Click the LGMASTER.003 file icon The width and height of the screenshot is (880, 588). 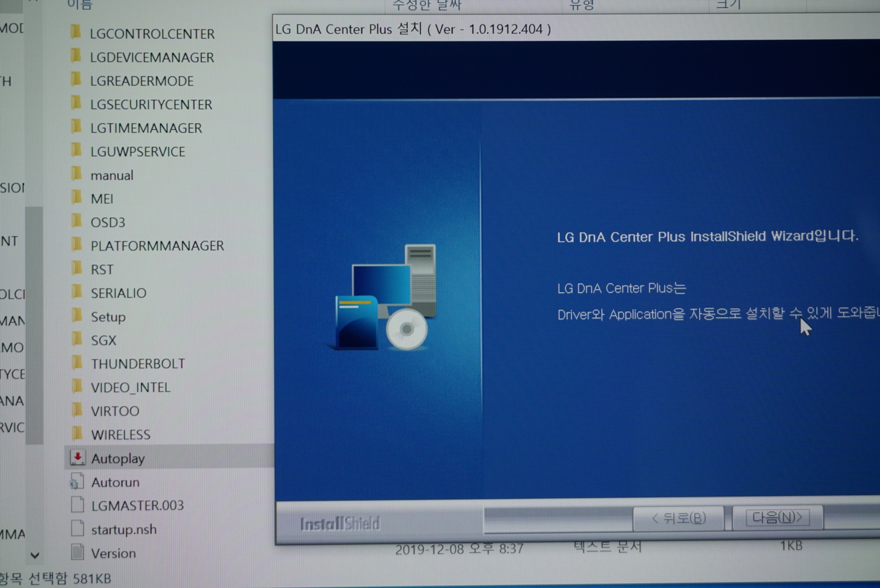[x=78, y=505]
